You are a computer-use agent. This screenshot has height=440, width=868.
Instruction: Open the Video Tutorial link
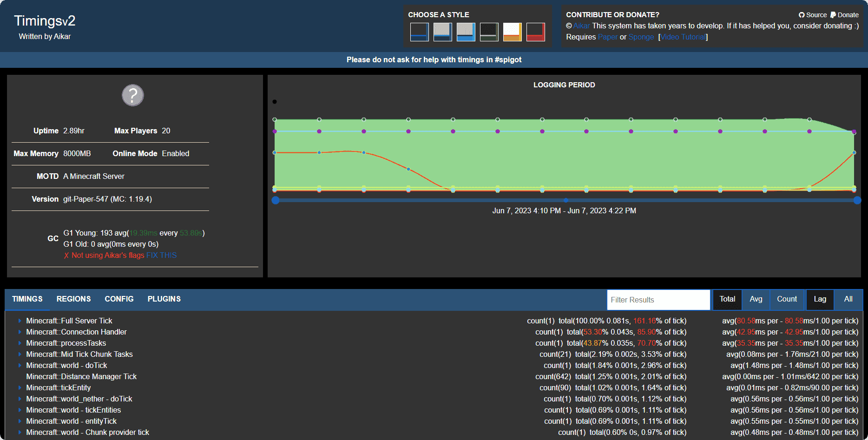click(683, 37)
